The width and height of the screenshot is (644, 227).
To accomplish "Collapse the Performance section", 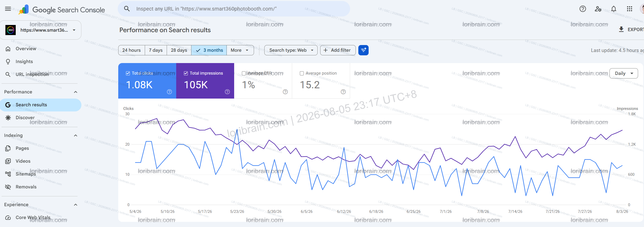I will (75, 92).
